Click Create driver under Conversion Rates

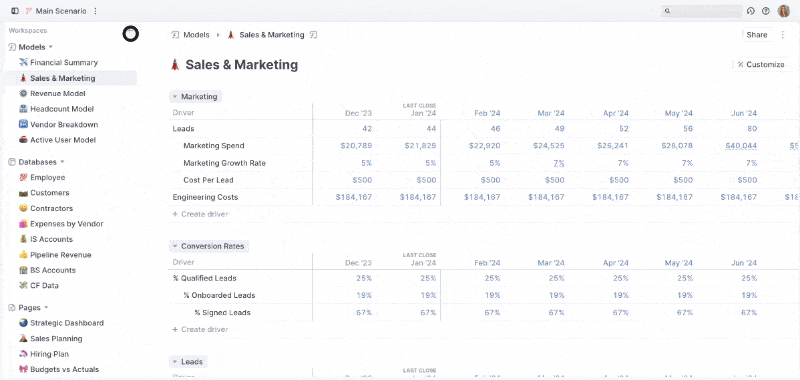[x=200, y=330]
